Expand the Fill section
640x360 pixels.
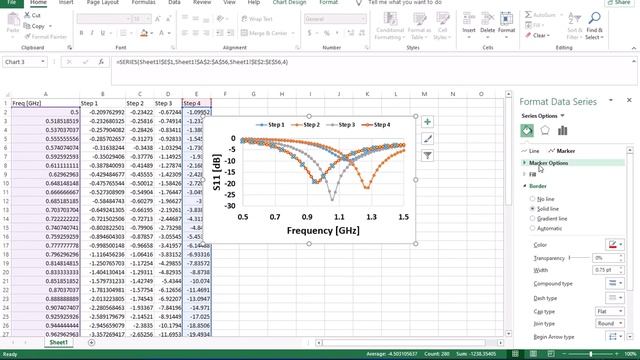(x=532, y=174)
